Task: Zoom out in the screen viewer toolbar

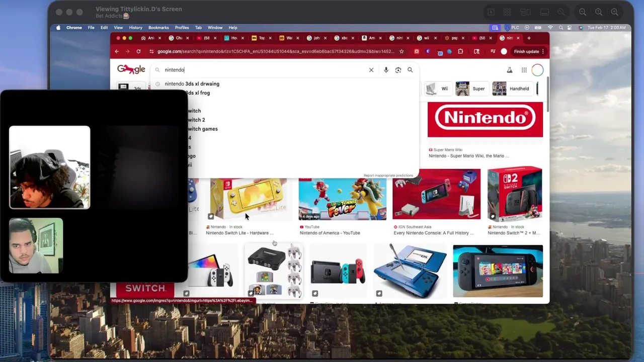Action: pos(583,12)
